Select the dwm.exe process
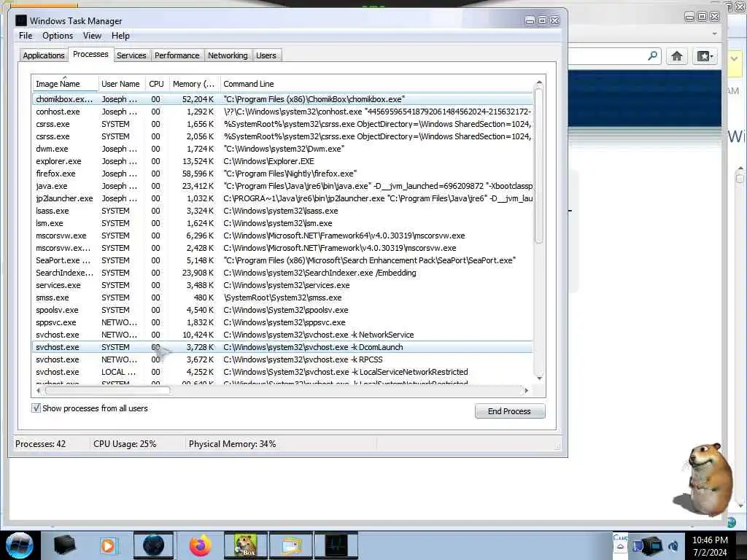747x560 pixels. (x=283, y=149)
